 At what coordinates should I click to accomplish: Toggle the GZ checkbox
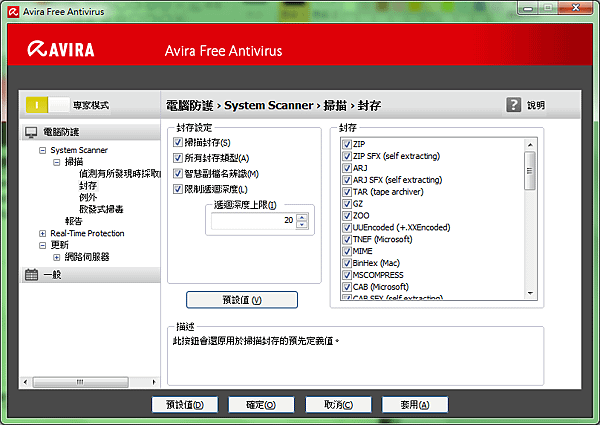347,204
